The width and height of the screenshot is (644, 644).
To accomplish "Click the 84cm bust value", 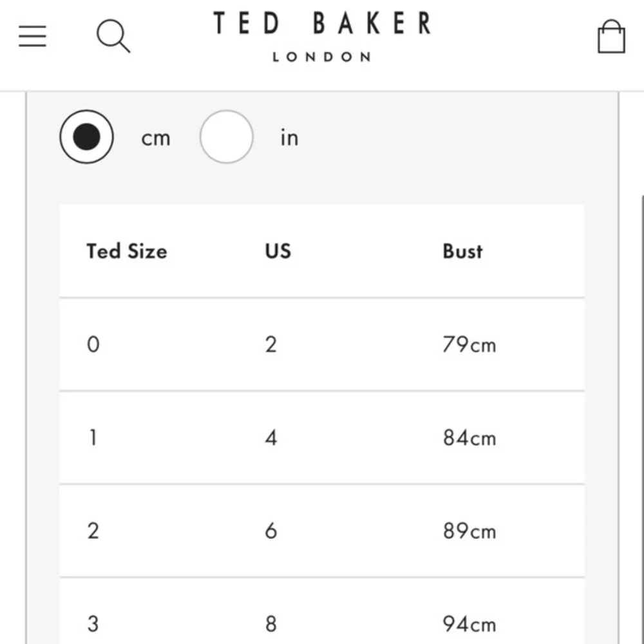I will tap(469, 438).
